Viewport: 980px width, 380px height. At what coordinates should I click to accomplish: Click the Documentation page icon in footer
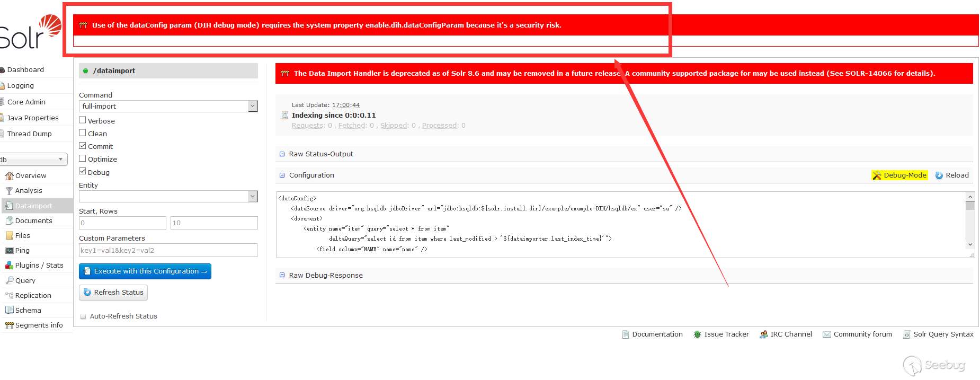tap(626, 334)
